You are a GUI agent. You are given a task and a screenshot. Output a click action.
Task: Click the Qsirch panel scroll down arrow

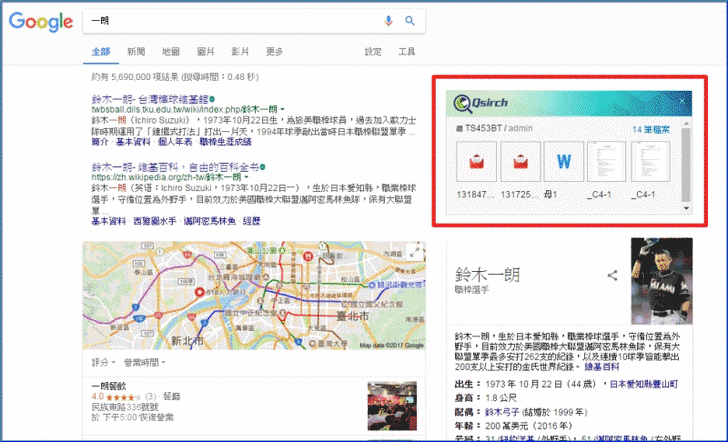coord(686,208)
